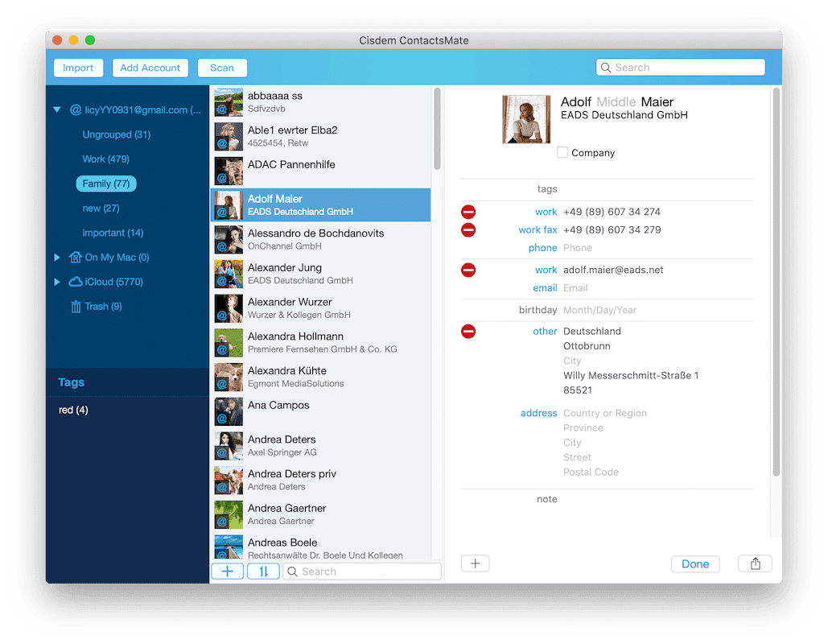
Task: Open the new (27) group
Action: pyautogui.click(x=101, y=208)
